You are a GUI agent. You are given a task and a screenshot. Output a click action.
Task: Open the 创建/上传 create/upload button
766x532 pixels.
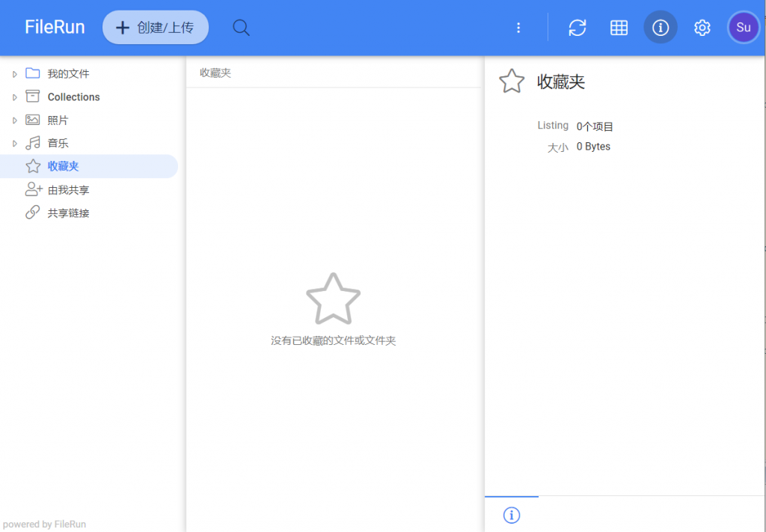pos(156,28)
